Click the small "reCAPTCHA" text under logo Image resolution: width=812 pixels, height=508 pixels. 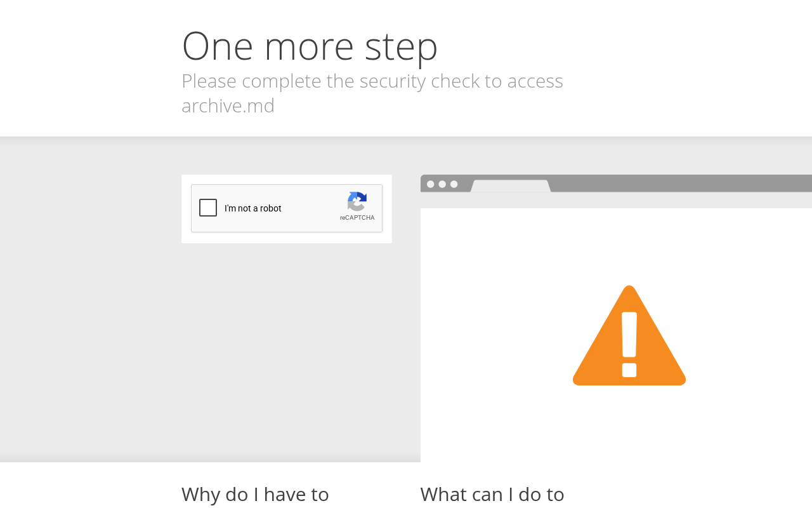(357, 218)
